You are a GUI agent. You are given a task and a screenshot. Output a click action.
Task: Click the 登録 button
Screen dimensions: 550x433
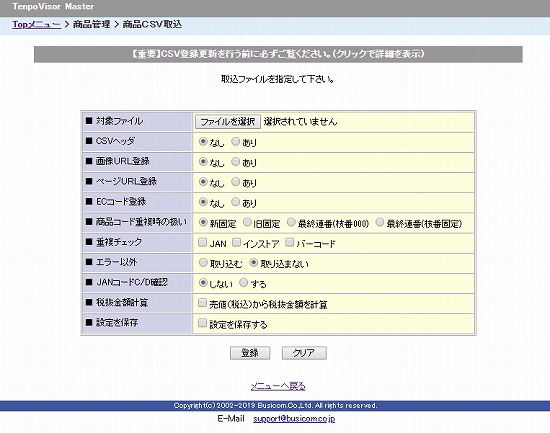point(250,353)
